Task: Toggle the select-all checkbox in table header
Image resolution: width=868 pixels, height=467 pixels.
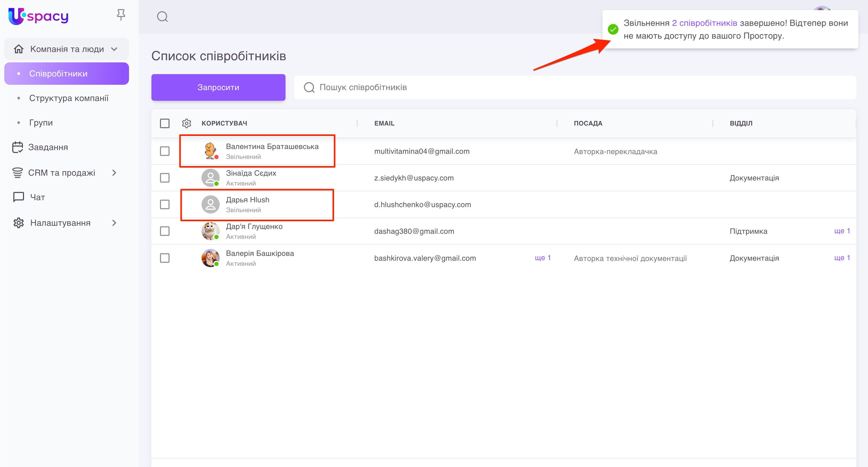Action: (x=165, y=123)
